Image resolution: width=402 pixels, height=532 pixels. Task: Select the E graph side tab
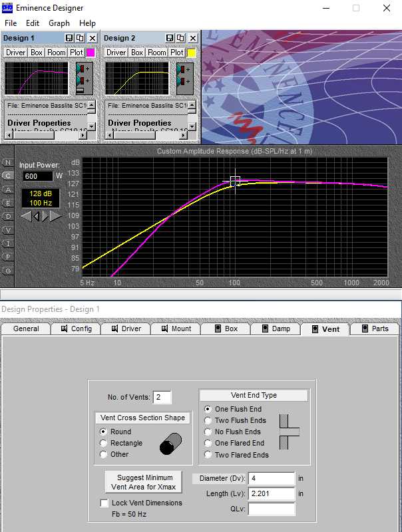8,203
